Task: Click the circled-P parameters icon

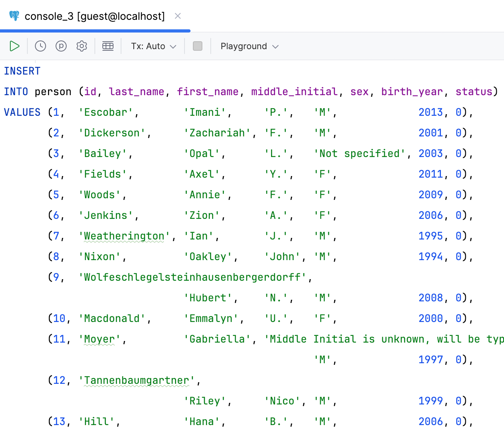Action: click(x=61, y=46)
